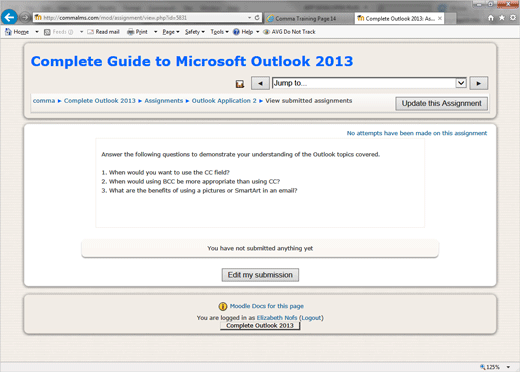Click Complete Outlook 2013 footer button
The width and height of the screenshot is (520, 372).
click(x=260, y=326)
